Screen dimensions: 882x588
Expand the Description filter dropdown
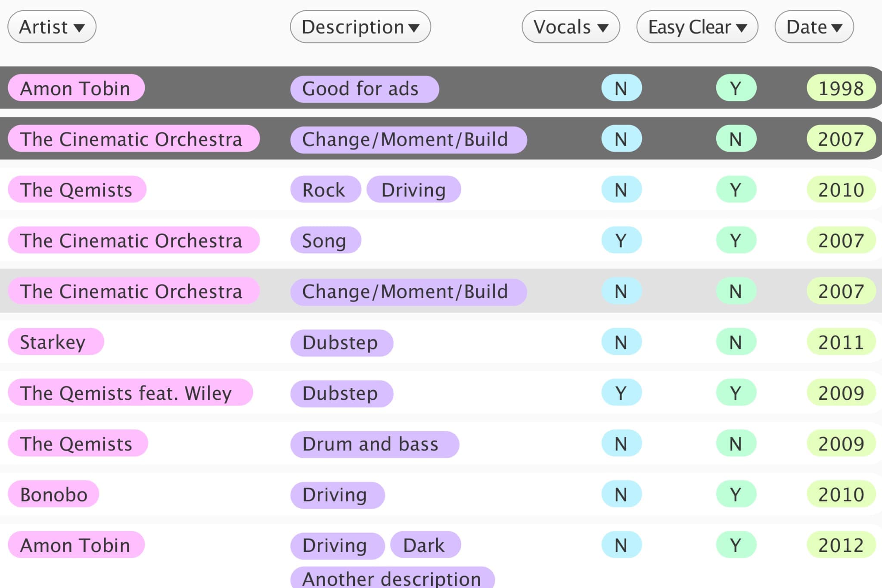point(360,27)
